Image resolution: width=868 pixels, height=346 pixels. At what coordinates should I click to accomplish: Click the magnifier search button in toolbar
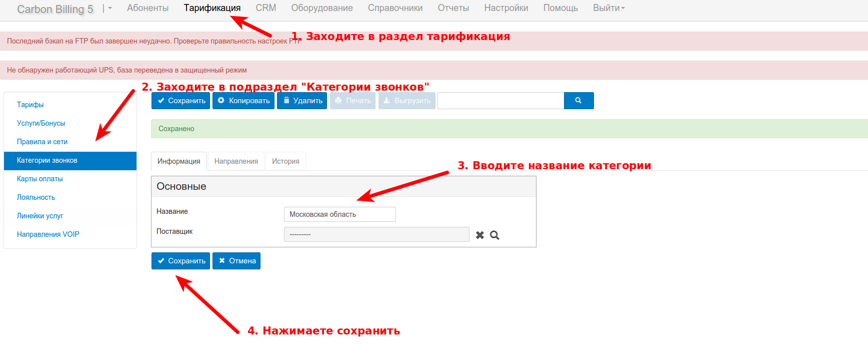[578, 101]
